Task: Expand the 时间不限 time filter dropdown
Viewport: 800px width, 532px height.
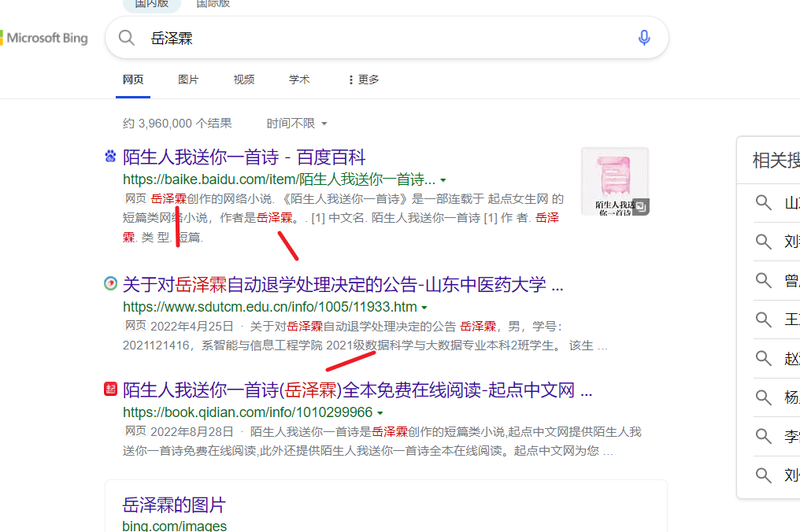Action: point(296,124)
